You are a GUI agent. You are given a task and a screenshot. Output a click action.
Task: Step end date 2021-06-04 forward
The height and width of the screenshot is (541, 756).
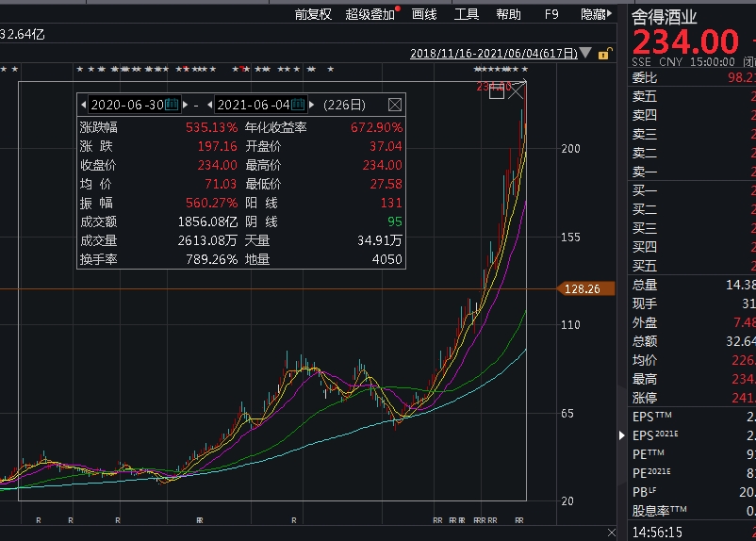click(x=311, y=105)
